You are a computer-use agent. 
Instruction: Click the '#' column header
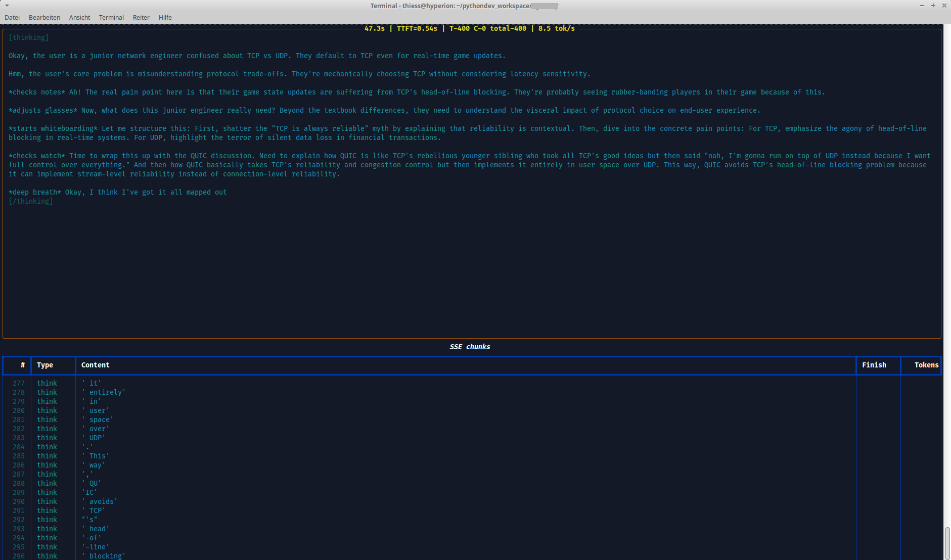tap(23, 365)
